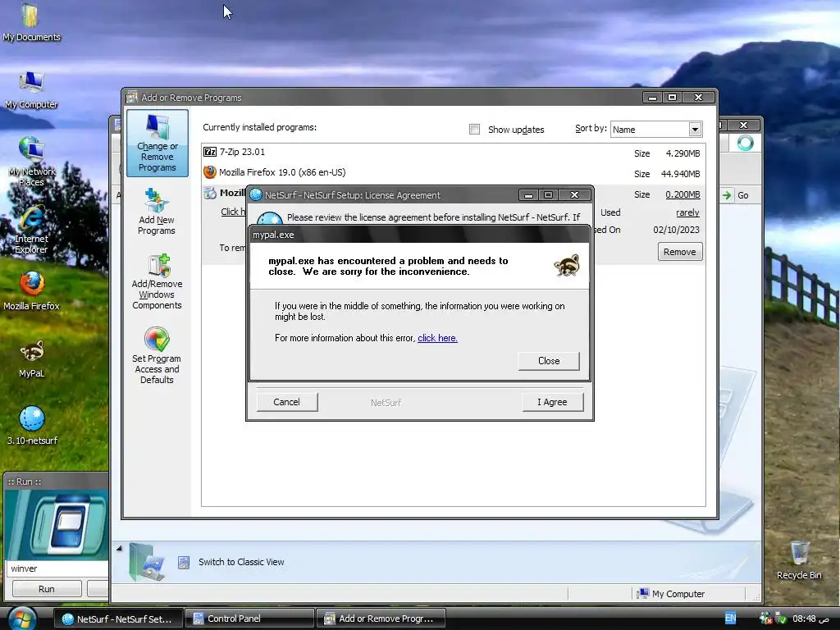Click Cancel in NetSurf Setup
This screenshot has height=630, width=840.
coord(286,402)
